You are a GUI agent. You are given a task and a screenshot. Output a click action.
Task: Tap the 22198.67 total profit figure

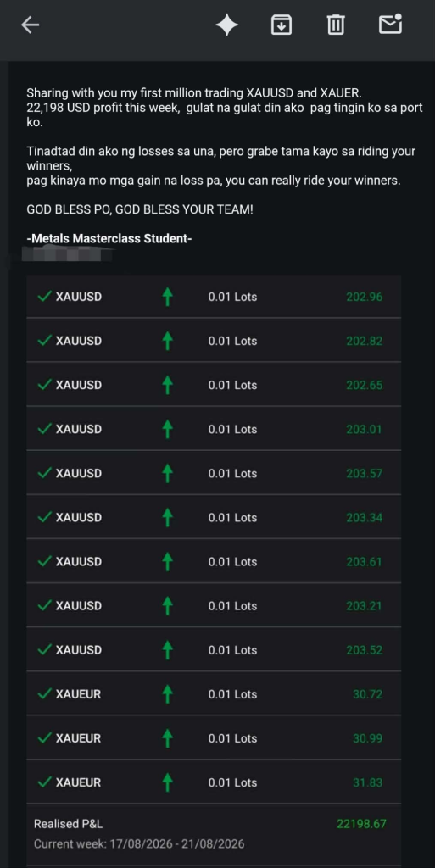click(361, 824)
